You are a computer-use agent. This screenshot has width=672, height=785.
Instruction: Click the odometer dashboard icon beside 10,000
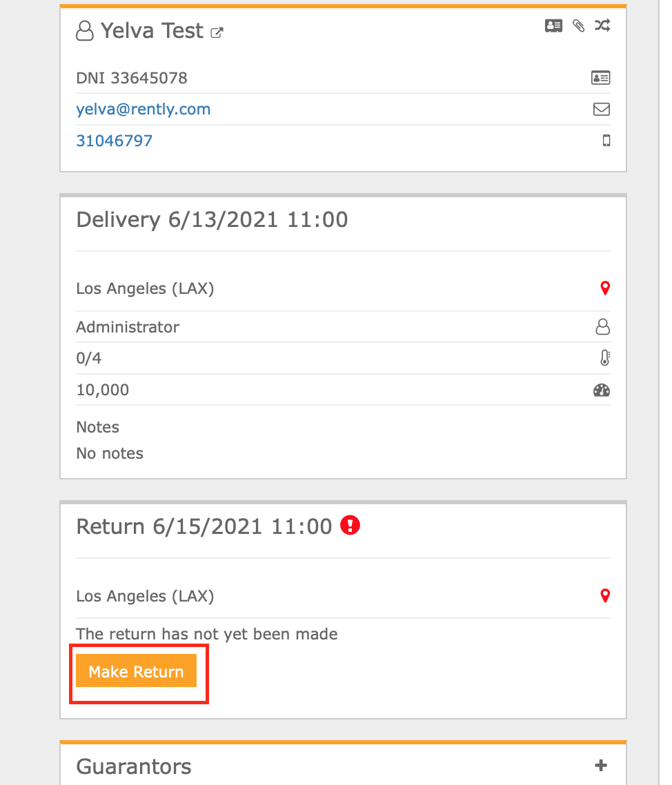click(x=602, y=390)
